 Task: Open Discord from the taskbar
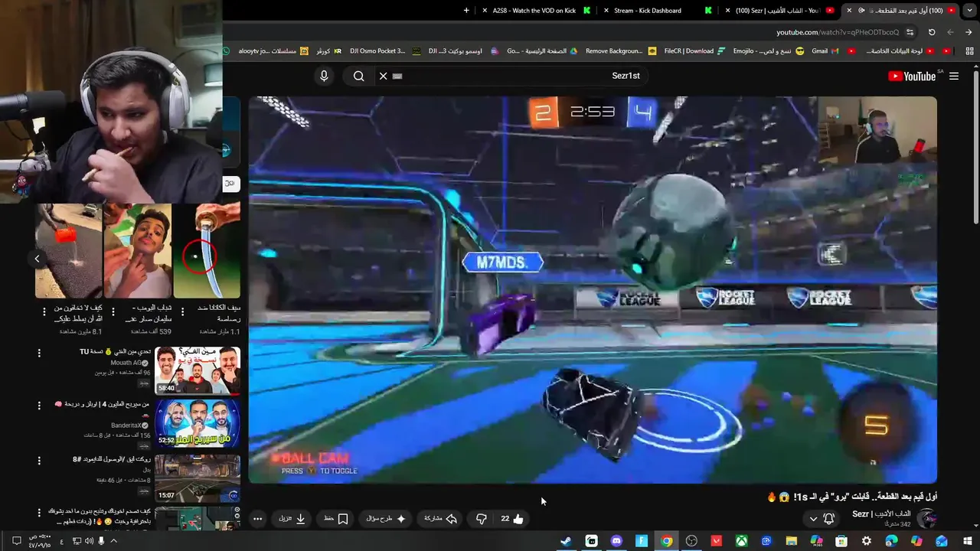pos(616,541)
